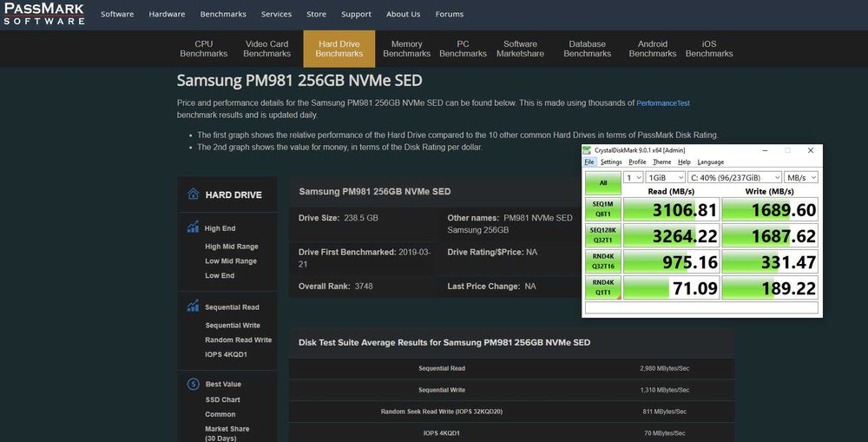Go to the SSD Chart sidebar link
Screen dimensions: 868x442
coord(222,399)
